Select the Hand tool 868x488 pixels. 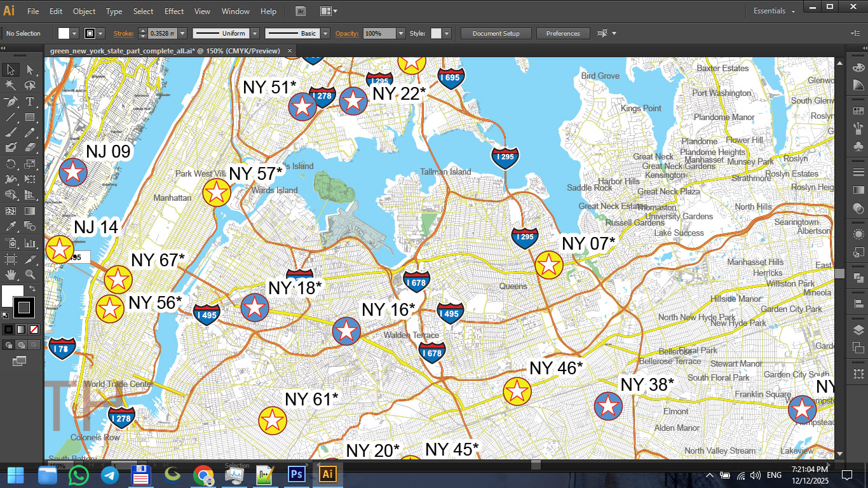pyautogui.click(x=11, y=275)
